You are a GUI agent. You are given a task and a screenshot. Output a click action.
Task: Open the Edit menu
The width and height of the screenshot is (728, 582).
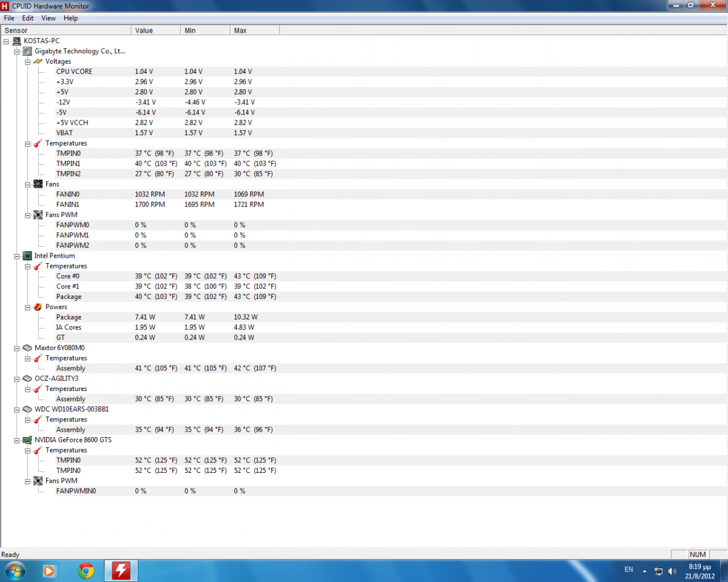(x=28, y=18)
